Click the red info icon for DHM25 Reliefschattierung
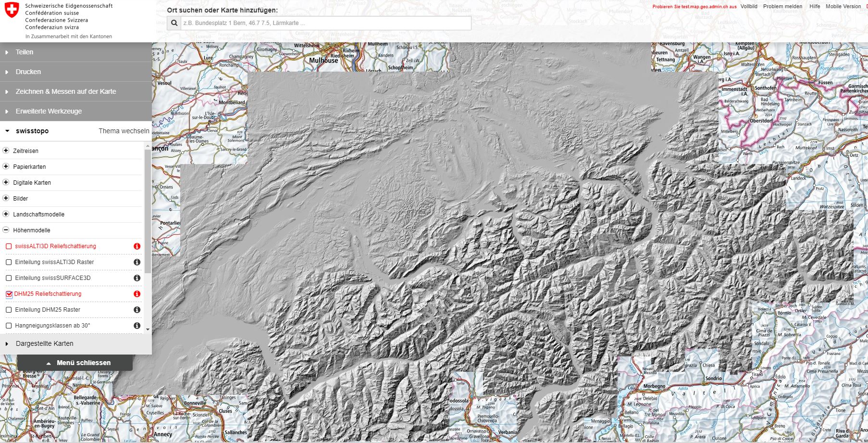Viewport: 868px width, 443px height. click(x=137, y=294)
